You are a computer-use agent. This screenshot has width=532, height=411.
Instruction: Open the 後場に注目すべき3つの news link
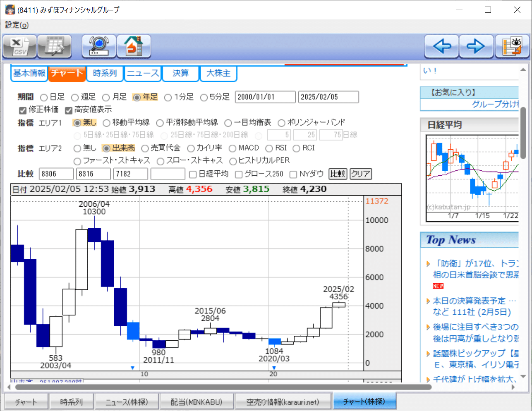(475, 333)
